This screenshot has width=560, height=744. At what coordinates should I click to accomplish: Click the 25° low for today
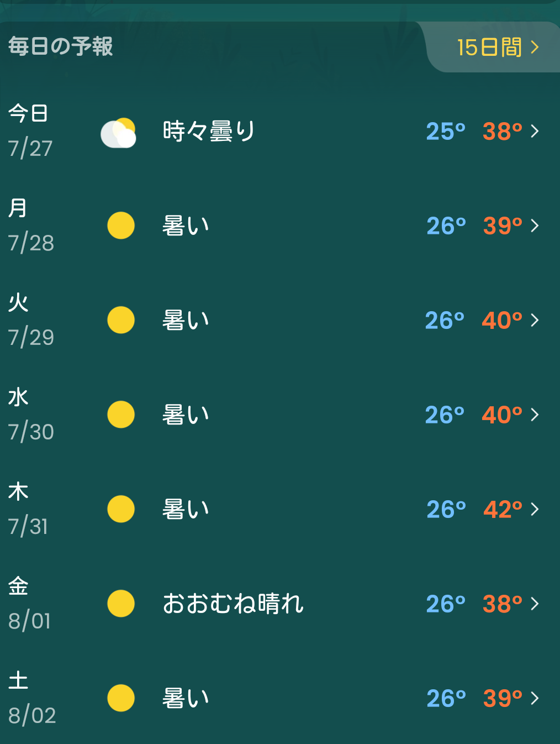tap(446, 132)
